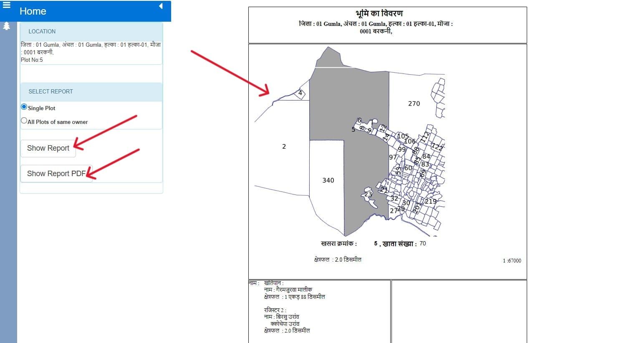Click the Show Report button

click(48, 148)
